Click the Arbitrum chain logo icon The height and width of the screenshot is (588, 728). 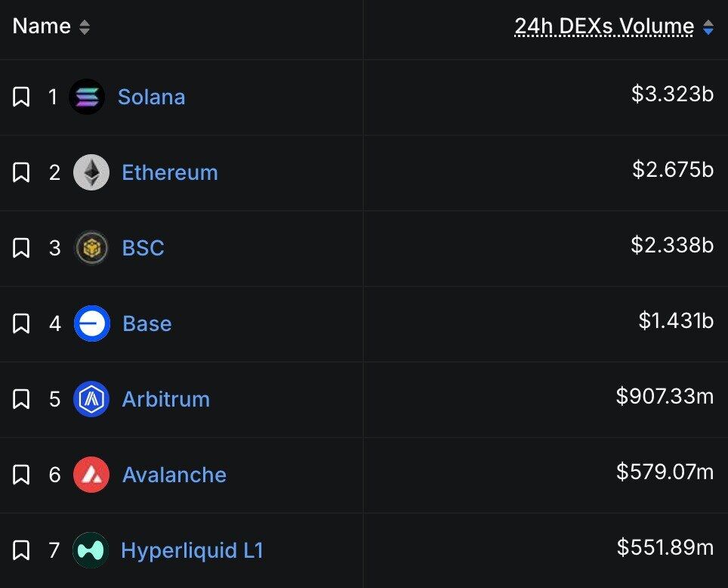point(91,399)
